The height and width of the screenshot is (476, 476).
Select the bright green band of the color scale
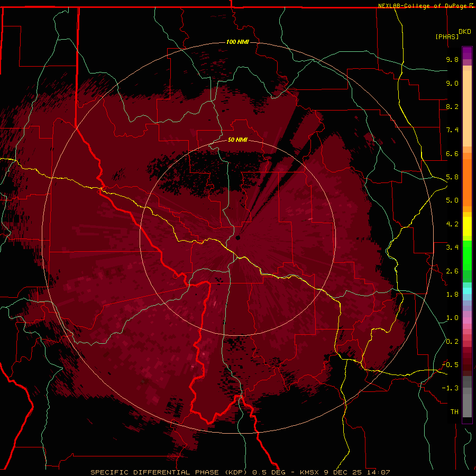[x=467, y=255]
